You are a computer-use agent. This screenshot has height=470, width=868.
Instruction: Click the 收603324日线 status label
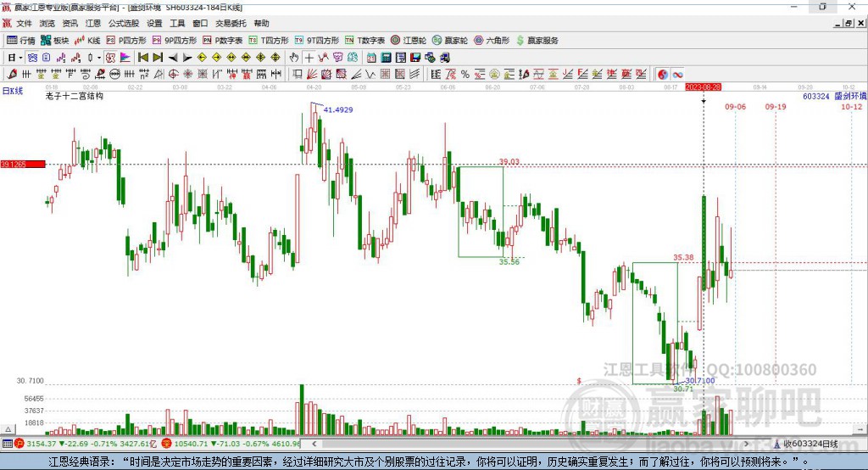pyautogui.click(x=810, y=444)
